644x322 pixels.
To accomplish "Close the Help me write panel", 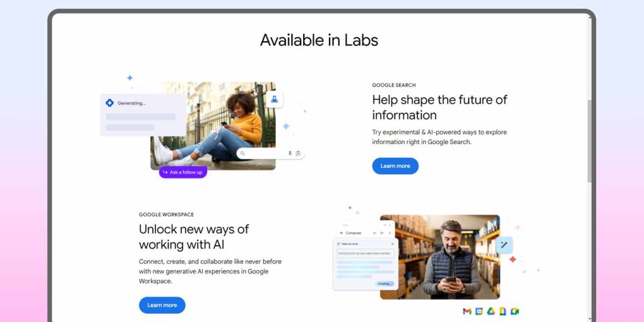I will pos(392,244).
